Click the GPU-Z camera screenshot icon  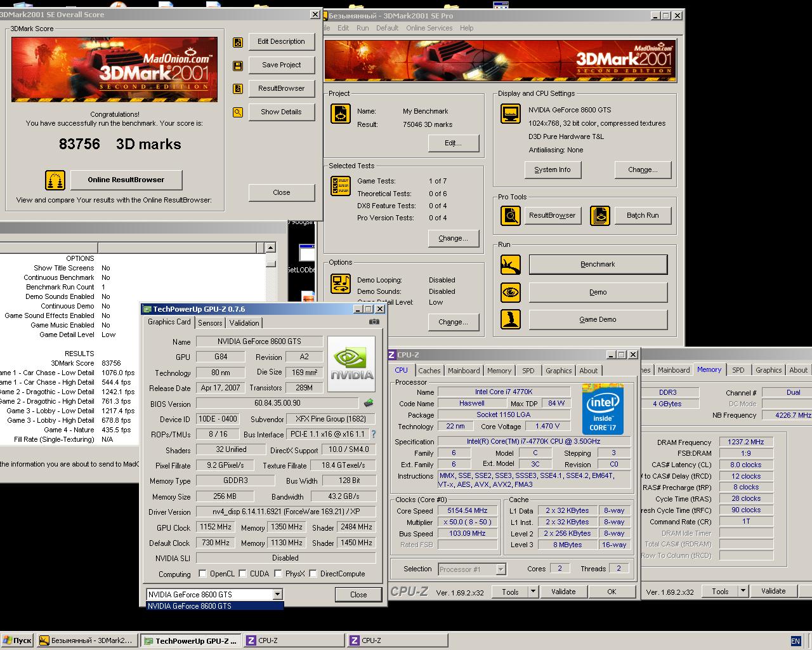coord(374,322)
